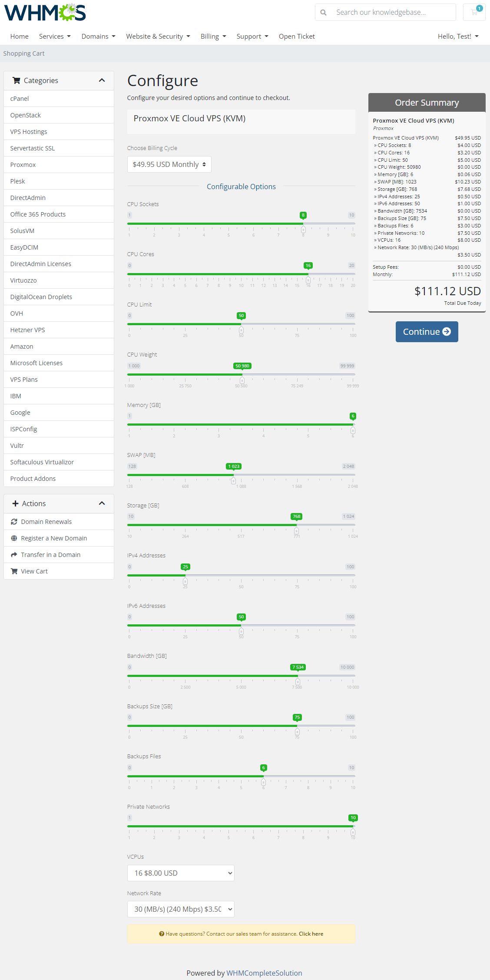Click the Domain Renewals refresh icon
The image size is (490, 980).
14,522
